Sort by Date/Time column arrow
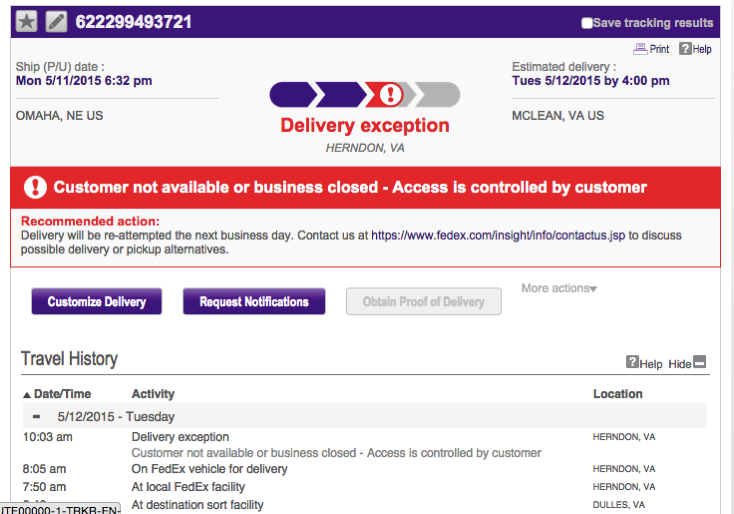The height and width of the screenshot is (514, 734). click(27, 394)
